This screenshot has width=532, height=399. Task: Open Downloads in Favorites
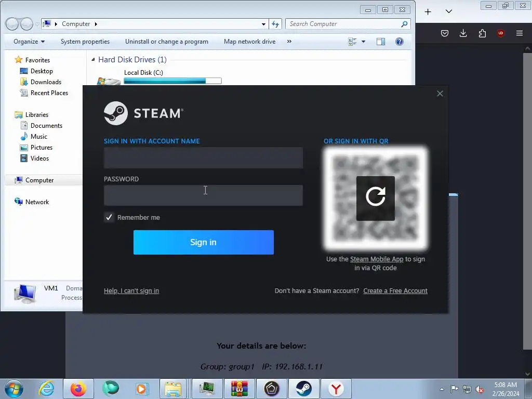coord(46,82)
